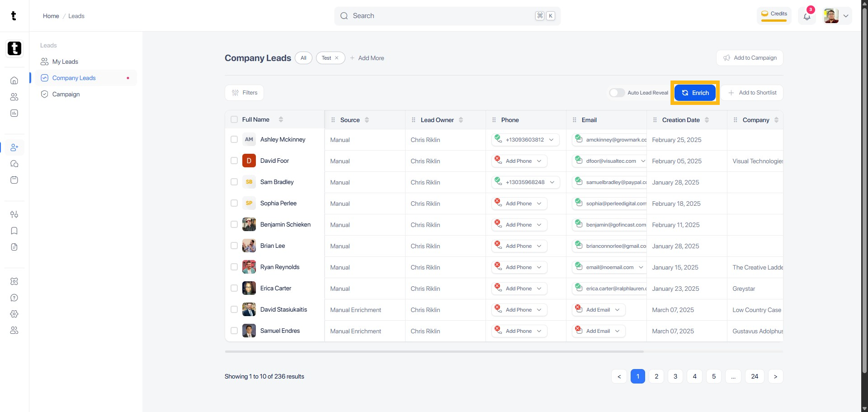Open Company Leads in sidebar
This screenshot has width=868, height=412.
tap(86, 78)
